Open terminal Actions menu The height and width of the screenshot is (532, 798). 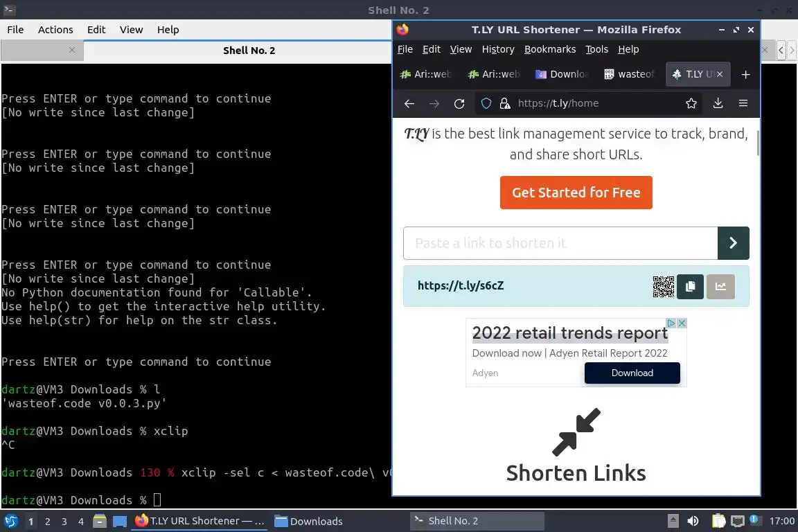pyautogui.click(x=55, y=30)
